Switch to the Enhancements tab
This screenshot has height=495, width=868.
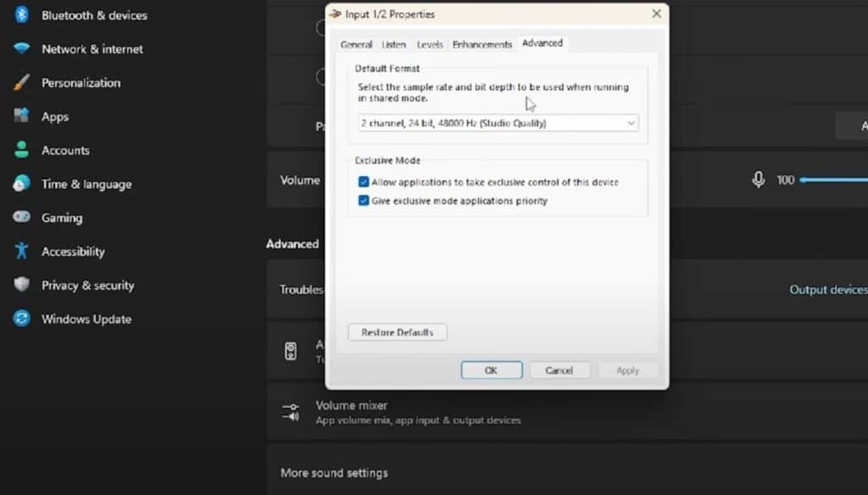[482, 44]
